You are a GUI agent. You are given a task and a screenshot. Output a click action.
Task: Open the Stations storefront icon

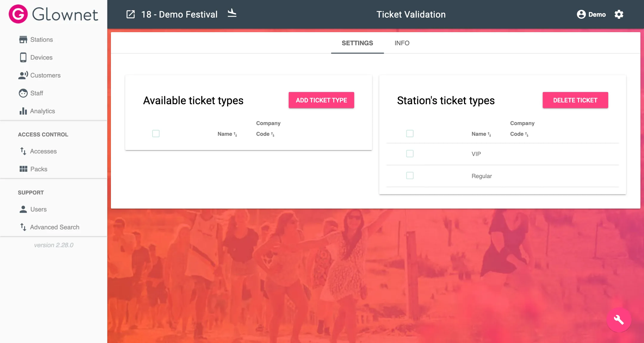(x=23, y=40)
